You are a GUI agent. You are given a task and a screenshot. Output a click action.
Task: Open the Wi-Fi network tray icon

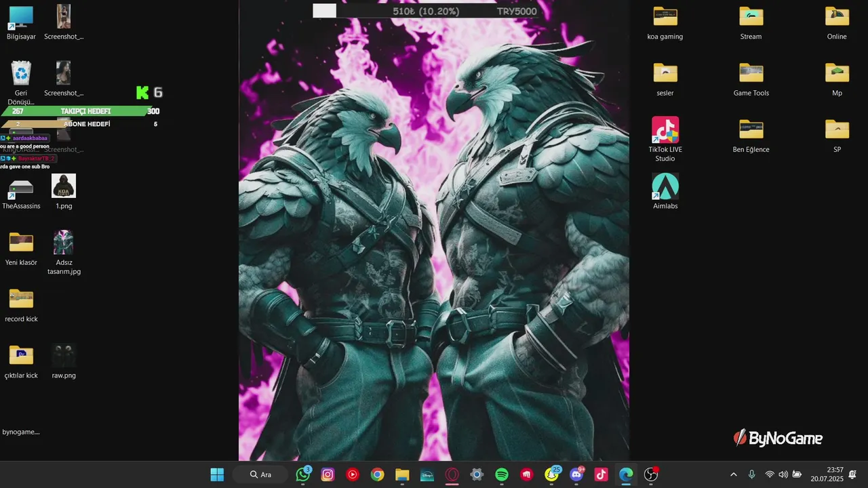tap(770, 474)
